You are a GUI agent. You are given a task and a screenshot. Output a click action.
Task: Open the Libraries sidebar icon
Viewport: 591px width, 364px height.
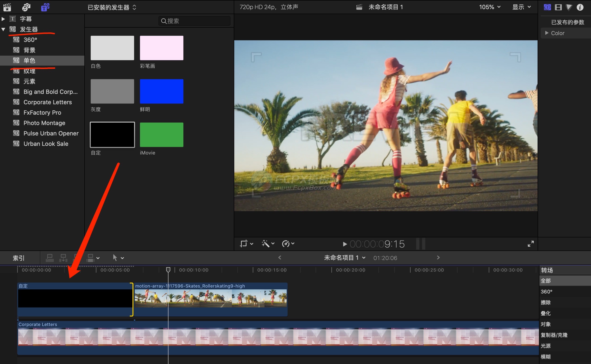point(7,7)
